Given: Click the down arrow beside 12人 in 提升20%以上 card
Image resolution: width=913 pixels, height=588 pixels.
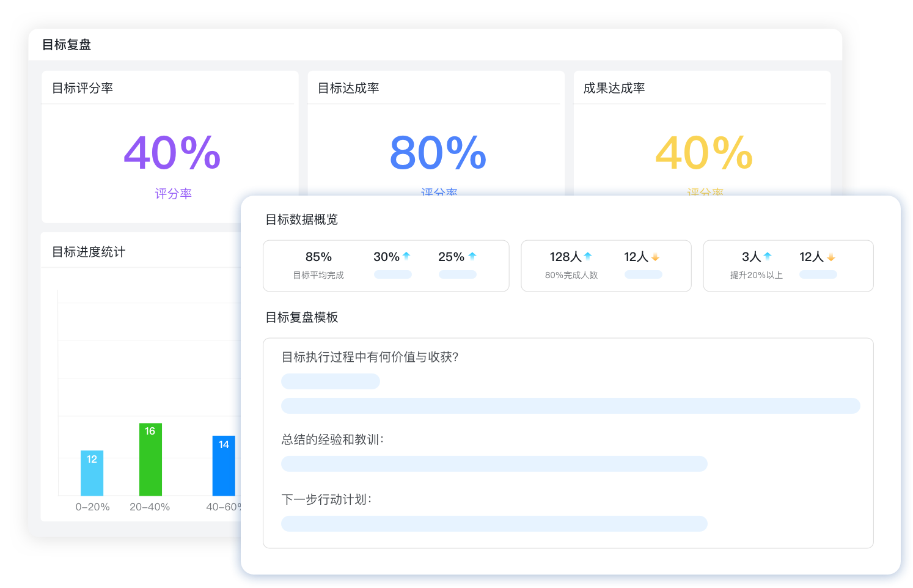Looking at the screenshot, I should tap(831, 257).
